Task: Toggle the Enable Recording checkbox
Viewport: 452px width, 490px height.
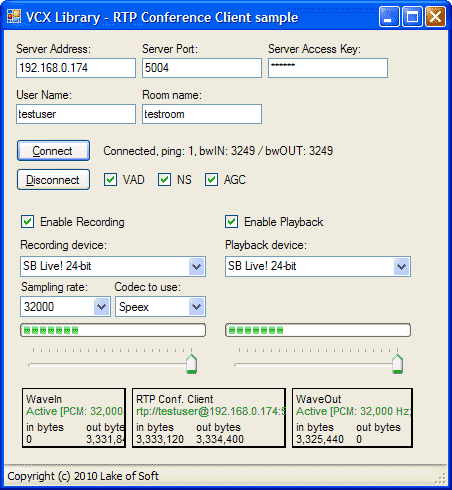Action: 27,222
